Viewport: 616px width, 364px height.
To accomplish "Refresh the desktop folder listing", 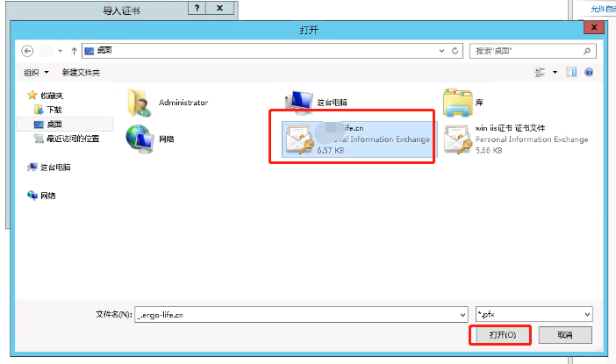I will point(455,51).
